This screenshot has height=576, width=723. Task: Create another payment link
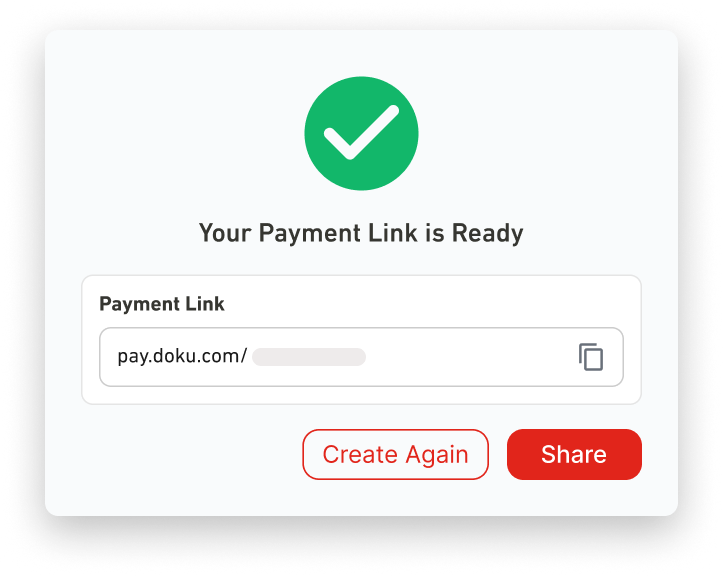point(395,454)
